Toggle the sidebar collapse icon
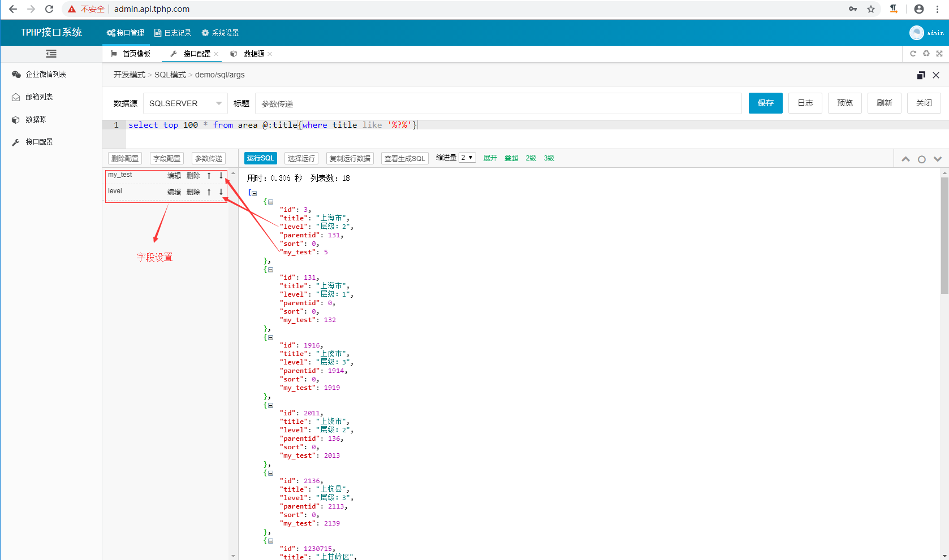949x560 pixels. click(x=51, y=54)
